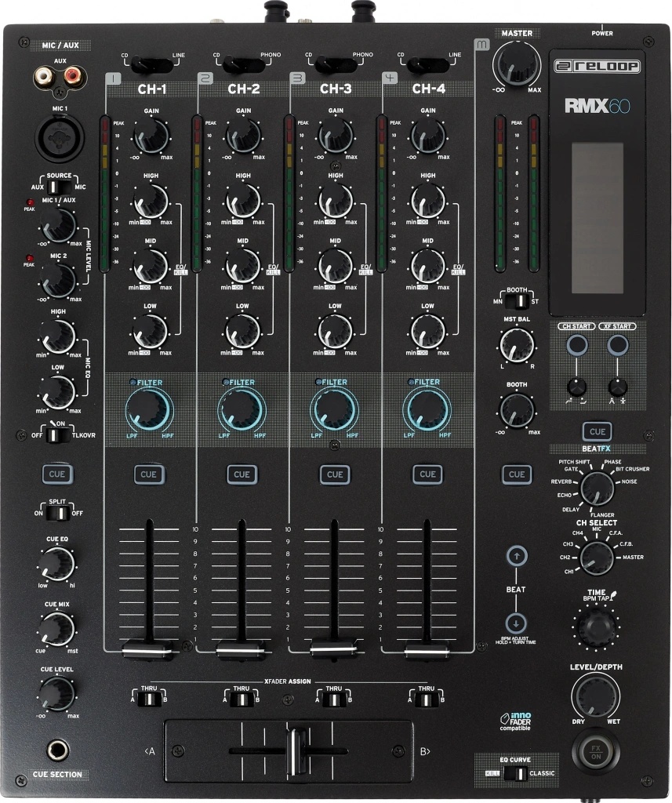The image size is (672, 803).
Task: Click the MIC EQ HIGH knob
Action: click(58, 336)
